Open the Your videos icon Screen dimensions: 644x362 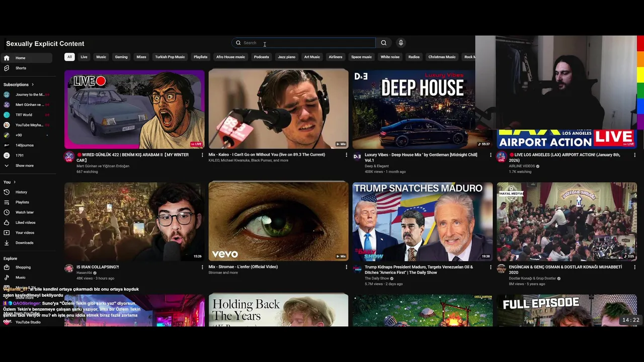[7, 232]
